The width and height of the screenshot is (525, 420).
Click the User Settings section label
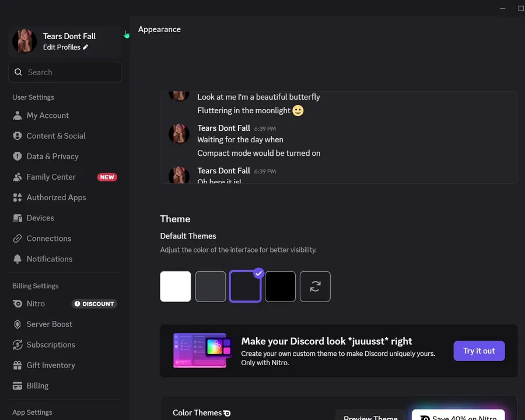[33, 97]
